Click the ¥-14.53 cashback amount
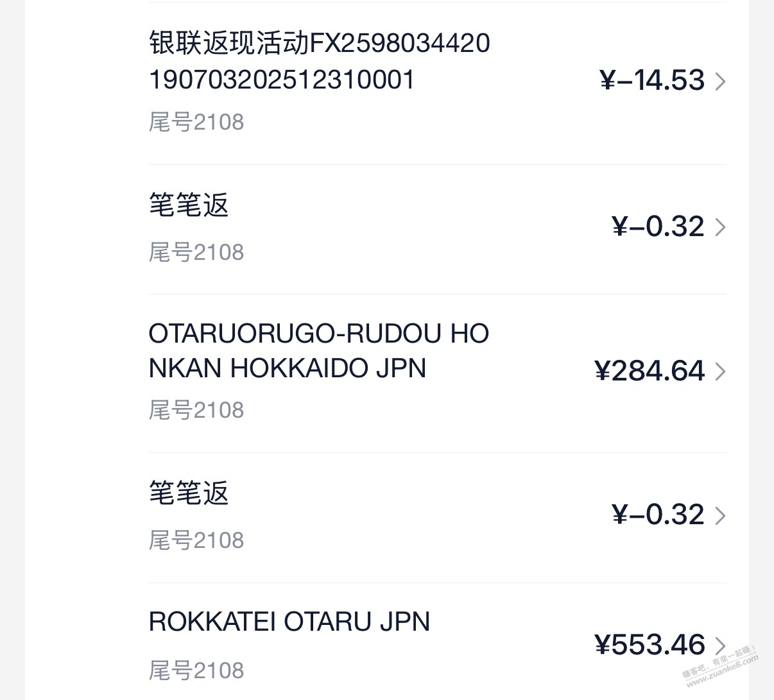The image size is (774, 700). click(652, 81)
